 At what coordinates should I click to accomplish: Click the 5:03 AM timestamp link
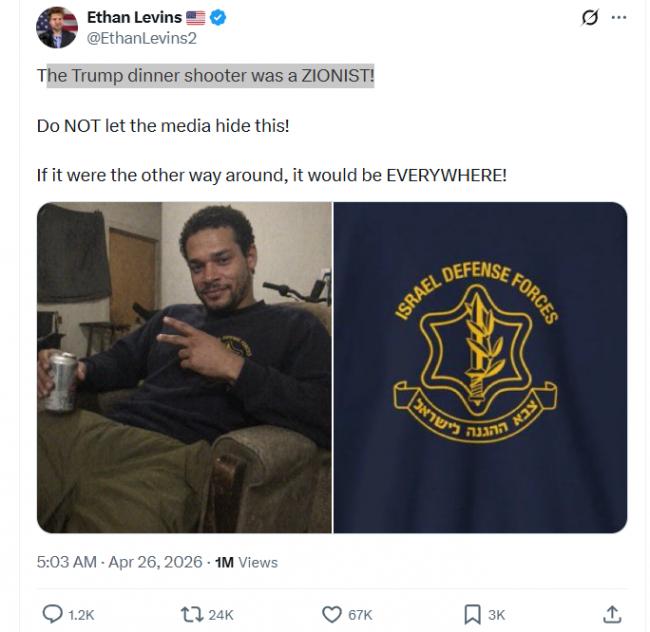(x=67, y=562)
